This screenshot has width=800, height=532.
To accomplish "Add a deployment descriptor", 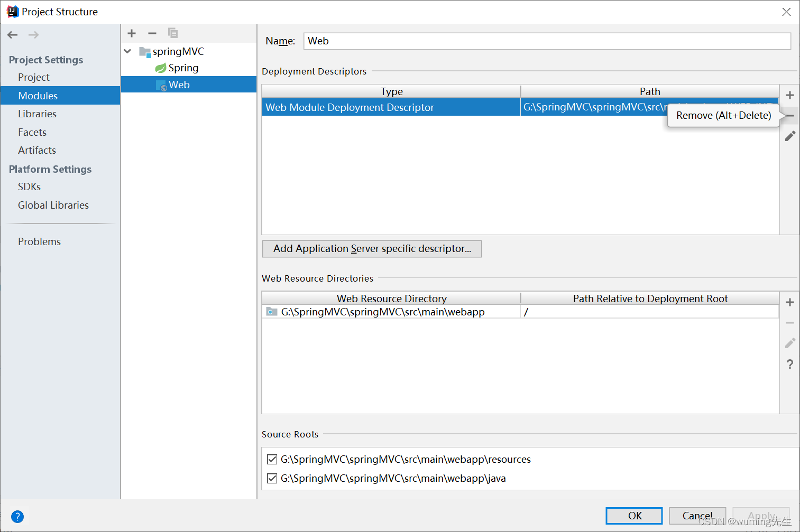I will pyautogui.click(x=790, y=95).
